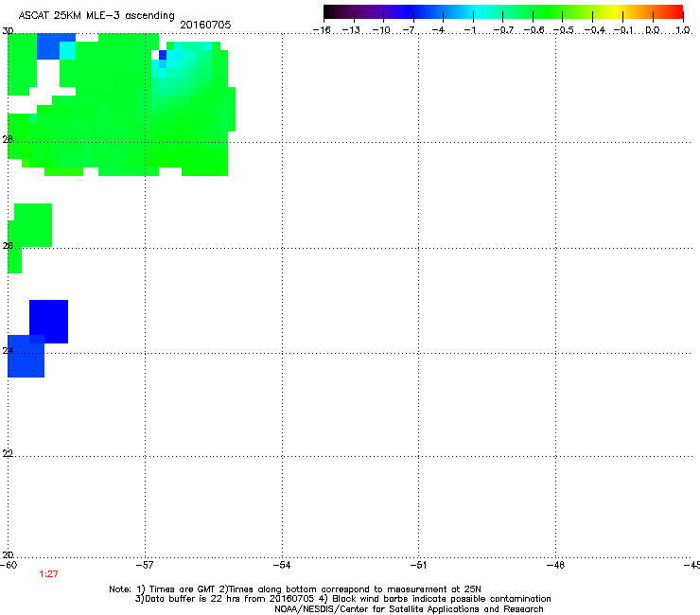Click the latitude label "28"
700x615 pixels.
pyautogui.click(x=8, y=139)
